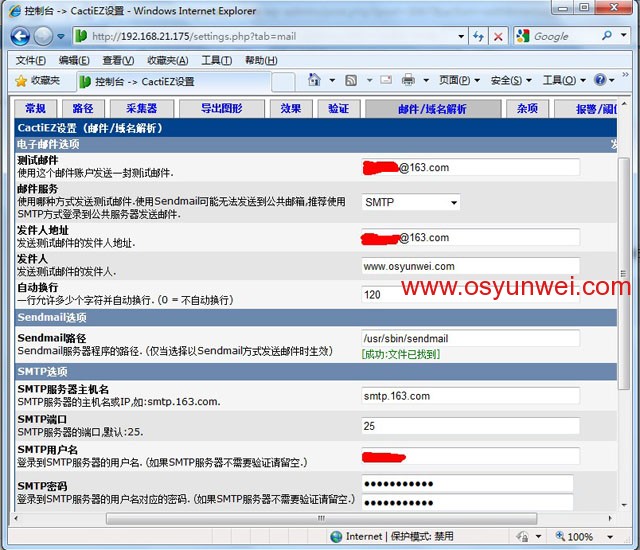Click the page scrollbar down arrow
This screenshot has height=550, width=640.
[624, 505]
